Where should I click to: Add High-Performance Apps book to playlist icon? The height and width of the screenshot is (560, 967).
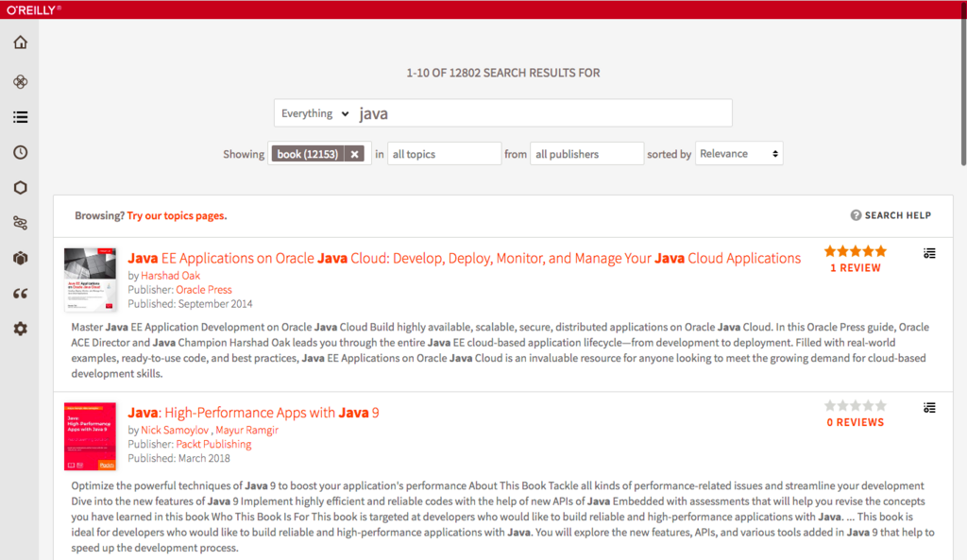click(x=929, y=408)
